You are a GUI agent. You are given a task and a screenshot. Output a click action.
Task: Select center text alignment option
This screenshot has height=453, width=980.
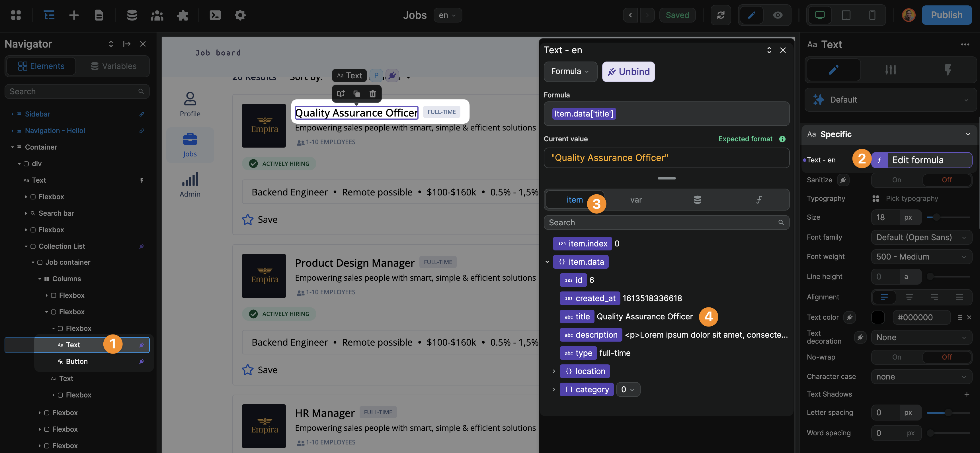[909, 297]
